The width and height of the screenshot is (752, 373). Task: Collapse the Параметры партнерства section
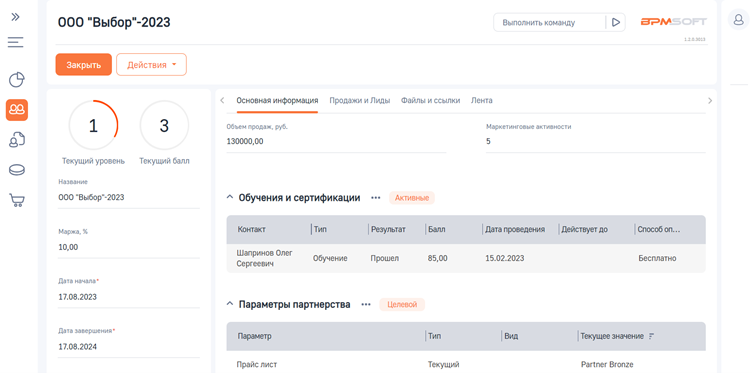pos(230,304)
